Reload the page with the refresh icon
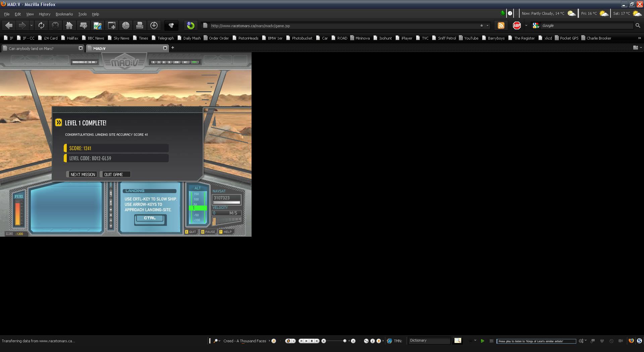Image resolution: width=644 pixels, height=352 pixels. click(x=41, y=25)
